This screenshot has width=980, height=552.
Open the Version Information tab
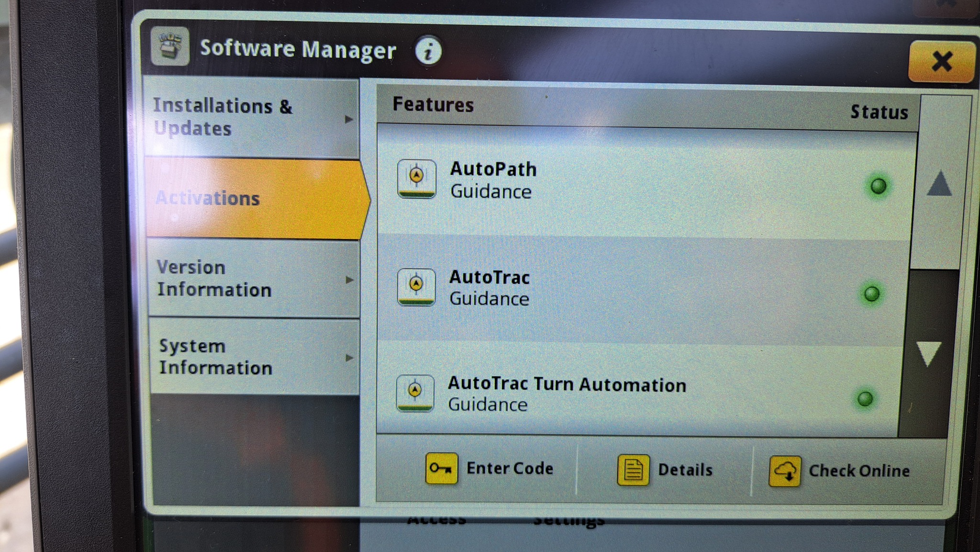[x=254, y=278]
